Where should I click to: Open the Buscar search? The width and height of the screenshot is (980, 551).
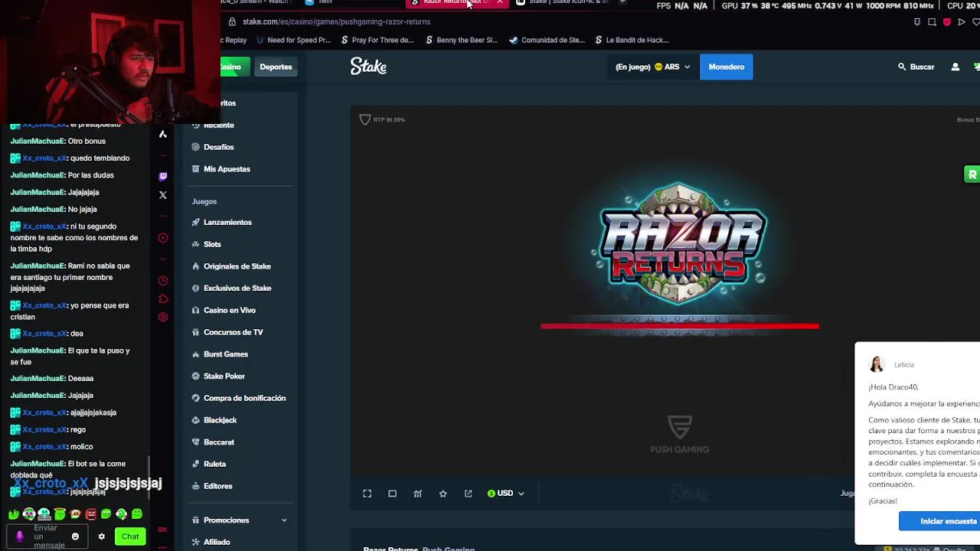pos(916,67)
